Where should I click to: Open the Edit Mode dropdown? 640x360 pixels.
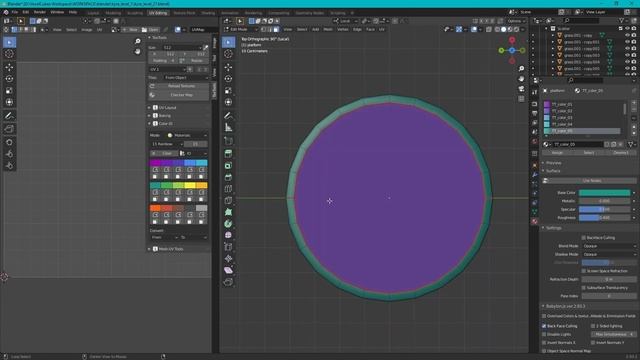[241, 29]
